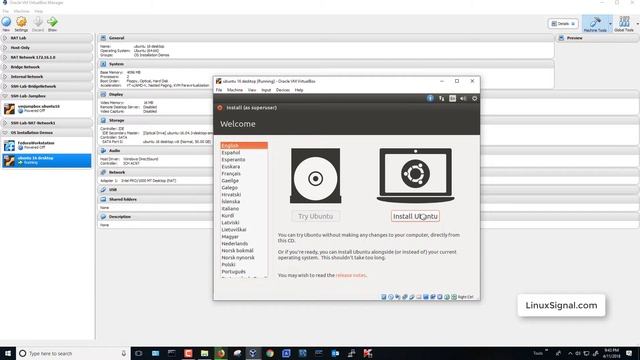Click the network arrows indicator in Ubuntu panel

tap(442, 98)
